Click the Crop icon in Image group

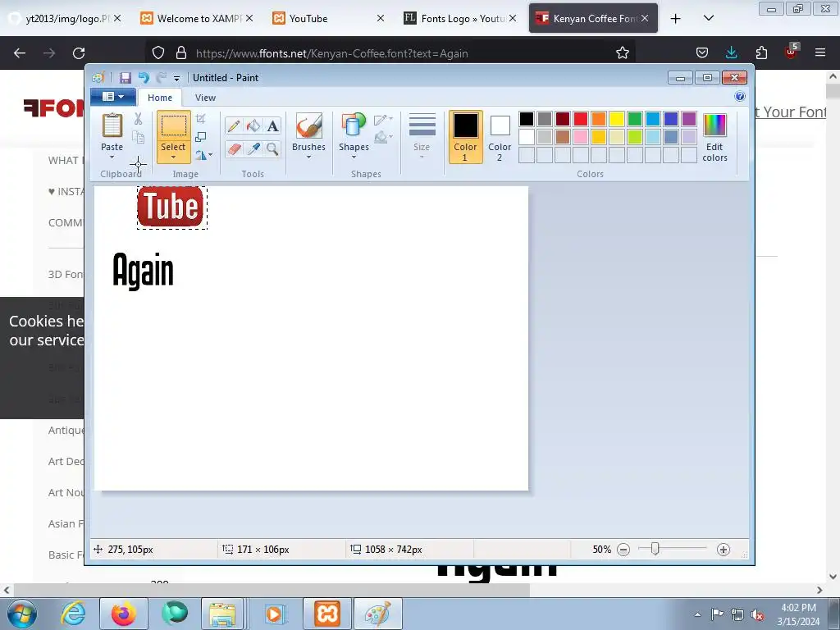pyautogui.click(x=201, y=118)
